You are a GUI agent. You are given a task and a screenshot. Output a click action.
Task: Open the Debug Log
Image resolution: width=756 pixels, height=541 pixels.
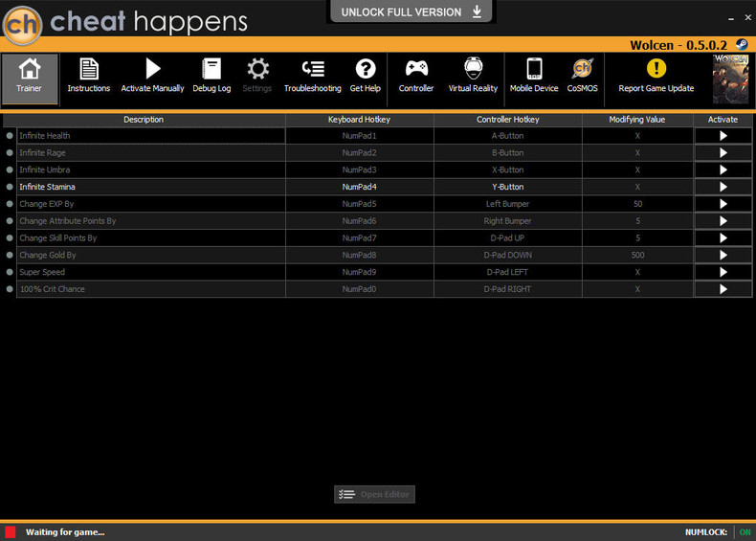tap(211, 76)
